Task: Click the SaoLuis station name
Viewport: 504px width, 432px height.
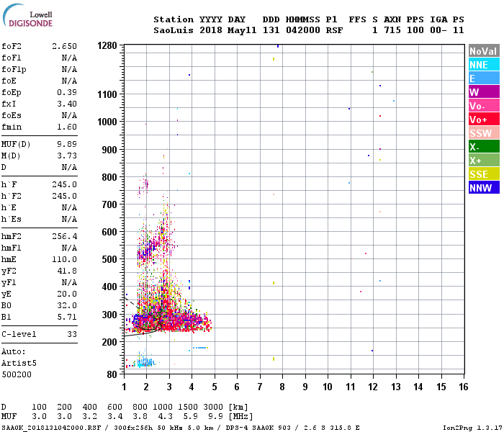Action: (x=174, y=30)
